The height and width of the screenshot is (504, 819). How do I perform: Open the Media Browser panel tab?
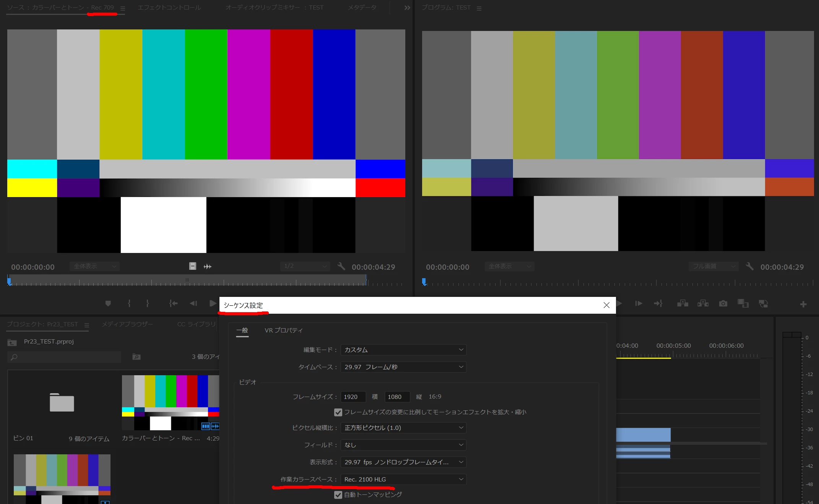click(x=127, y=324)
